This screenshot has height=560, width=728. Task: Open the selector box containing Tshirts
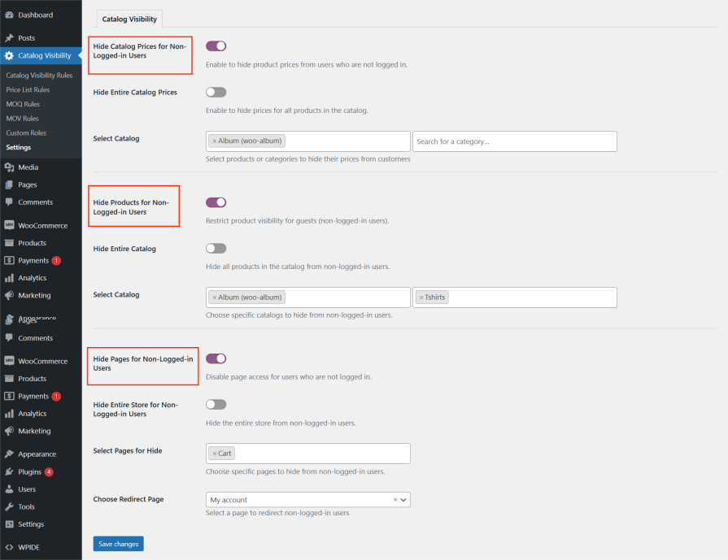click(529, 297)
